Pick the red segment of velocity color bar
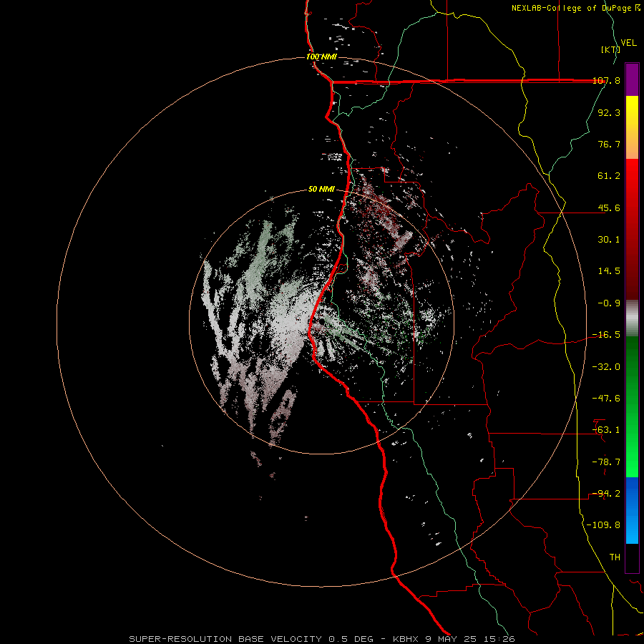 coord(632,229)
